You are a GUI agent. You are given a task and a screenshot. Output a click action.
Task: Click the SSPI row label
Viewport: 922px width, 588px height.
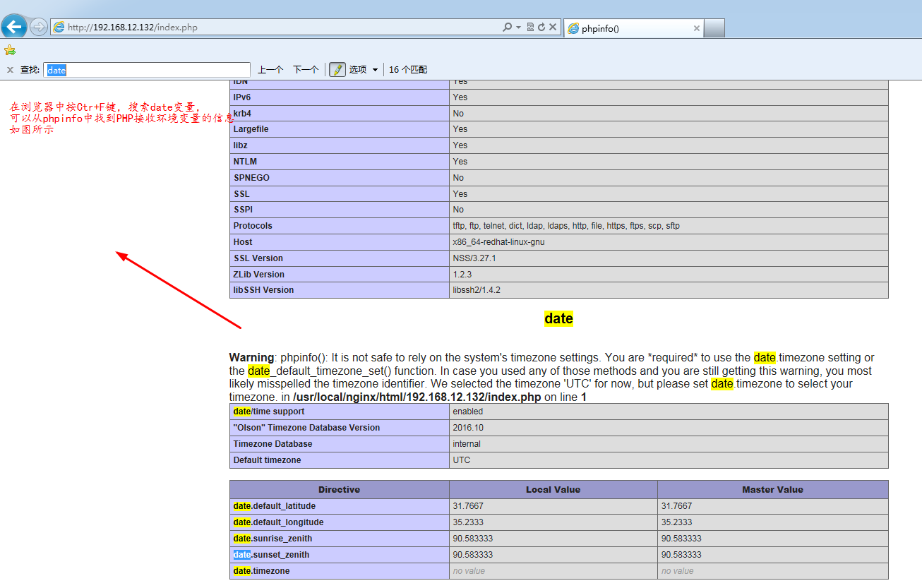(243, 210)
